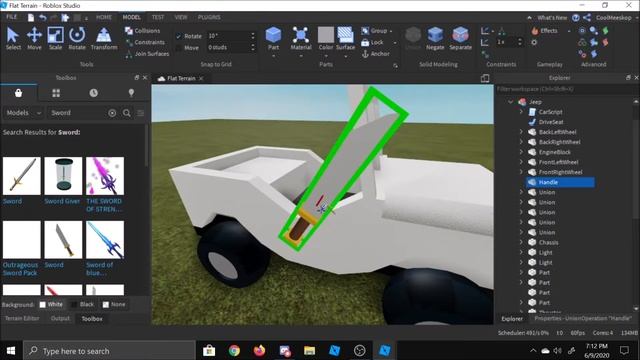Open Toolbox Recent tab
Screen dimensions: 640x360
point(93,93)
